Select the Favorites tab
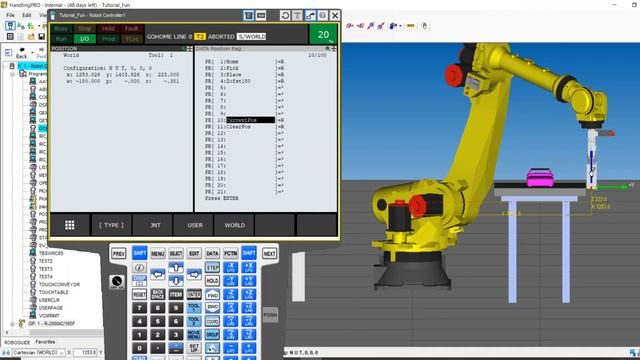 point(45,342)
